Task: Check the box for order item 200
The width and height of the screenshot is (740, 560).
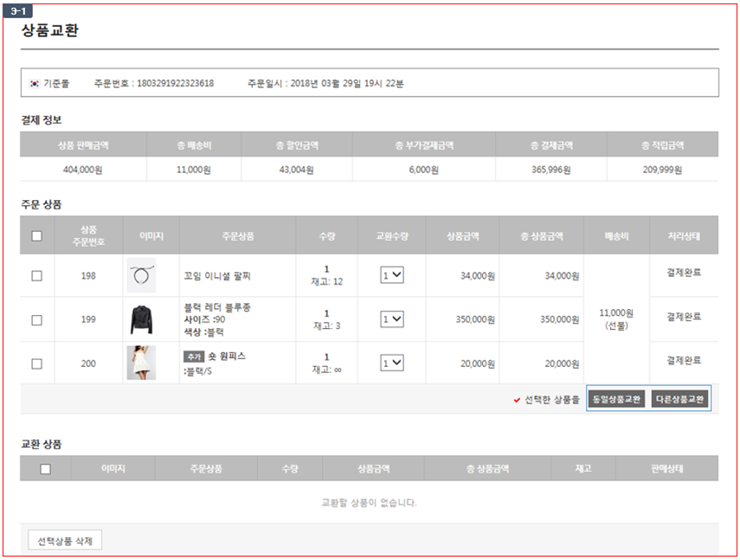Action: 37,364
